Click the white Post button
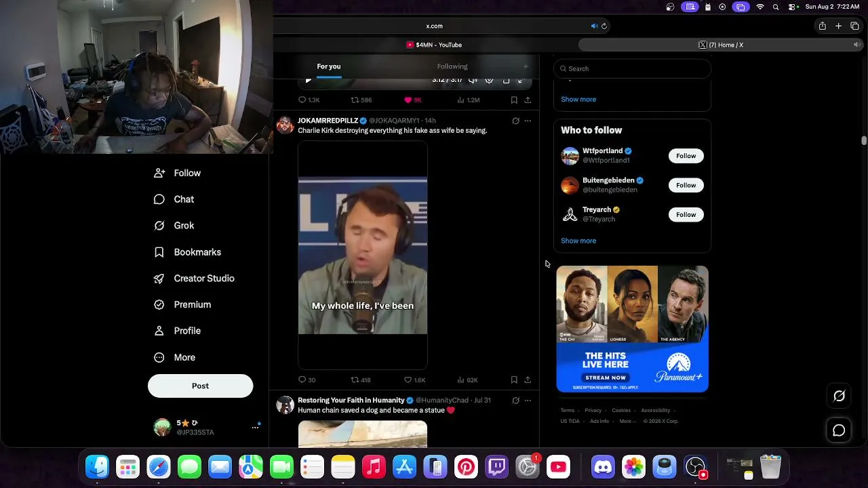 tap(200, 386)
